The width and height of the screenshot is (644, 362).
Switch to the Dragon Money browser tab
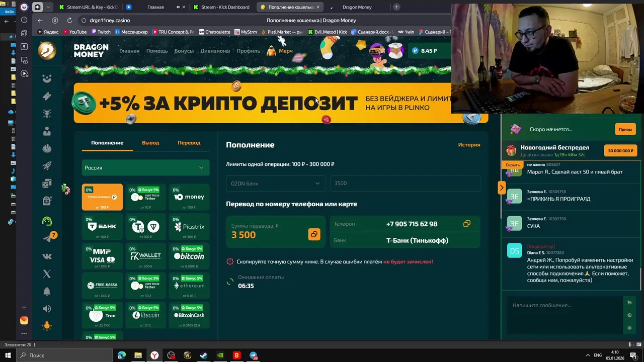pyautogui.click(x=357, y=7)
